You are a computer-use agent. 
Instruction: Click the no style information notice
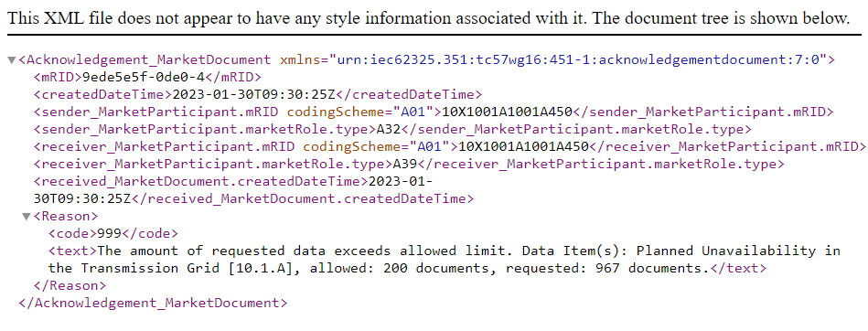click(428, 18)
